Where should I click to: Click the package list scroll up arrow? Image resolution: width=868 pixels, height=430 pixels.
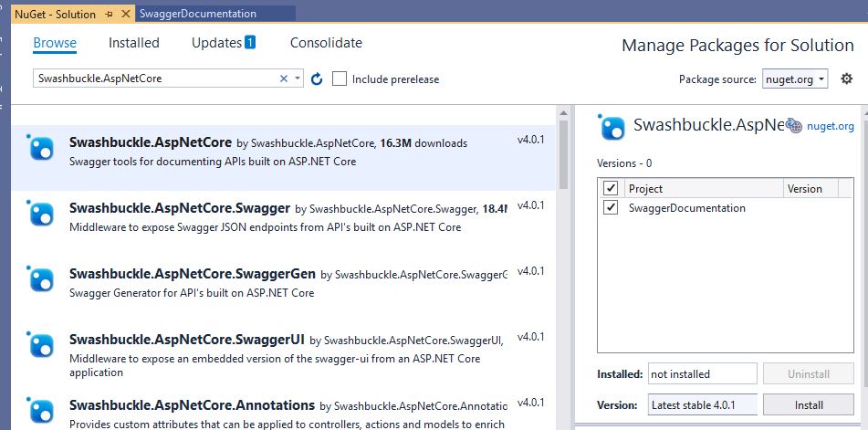[x=563, y=113]
